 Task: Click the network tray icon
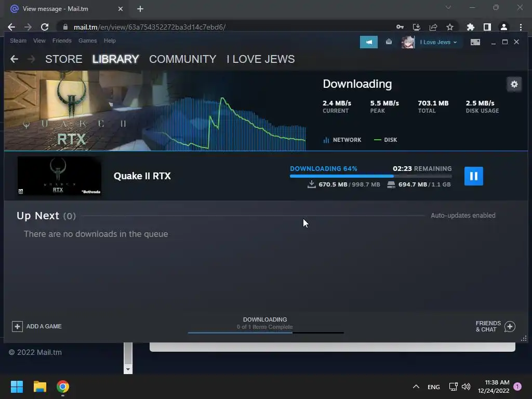pyautogui.click(x=453, y=387)
